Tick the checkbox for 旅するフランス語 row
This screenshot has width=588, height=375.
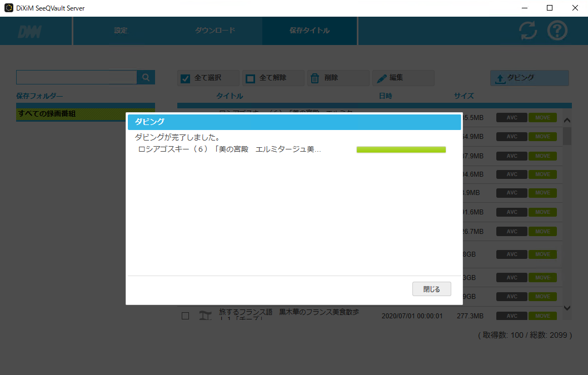coord(186,316)
